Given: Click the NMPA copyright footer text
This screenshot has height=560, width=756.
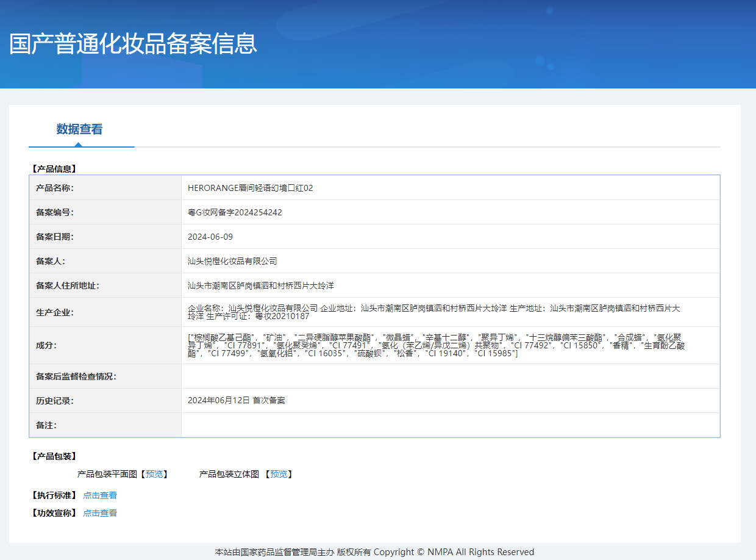Looking at the screenshot, I should 374,552.
